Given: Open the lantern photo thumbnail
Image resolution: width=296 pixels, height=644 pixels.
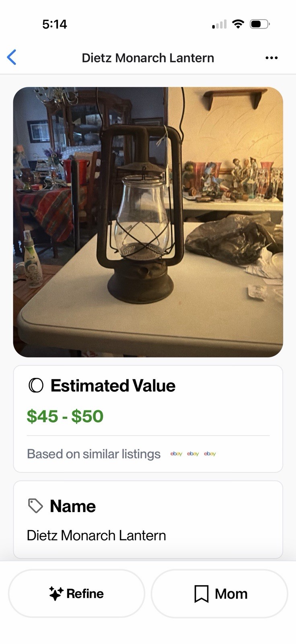Looking at the screenshot, I should 148,222.
